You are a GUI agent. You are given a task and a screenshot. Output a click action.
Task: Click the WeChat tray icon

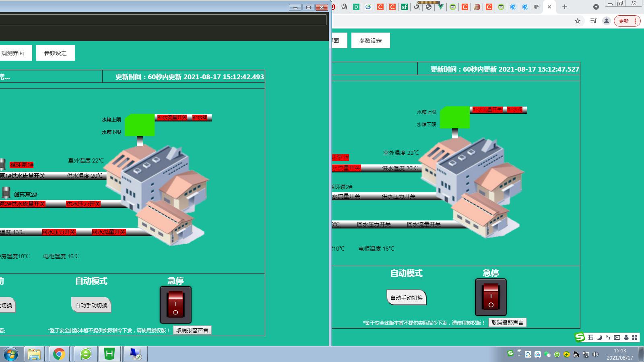547,354
